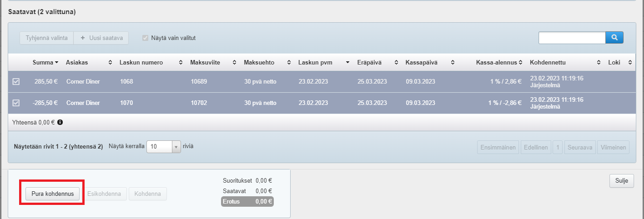Viewport: 644px width, 219px height.
Task: Uncheck the invoice 1070 row checkbox
Action: [x=16, y=103]
